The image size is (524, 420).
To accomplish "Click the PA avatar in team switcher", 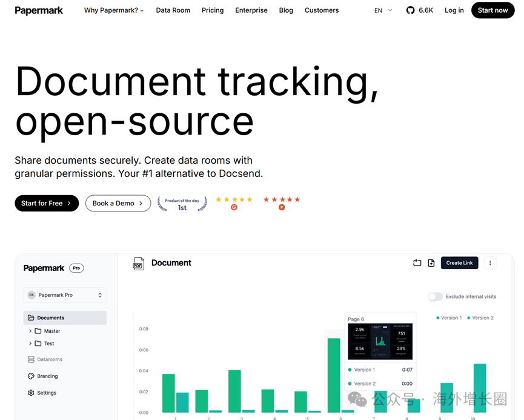I will [x=32, y=295].
